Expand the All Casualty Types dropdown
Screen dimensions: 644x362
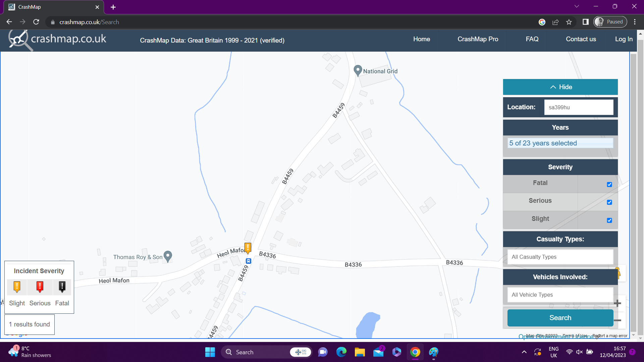tap(560, 257)
